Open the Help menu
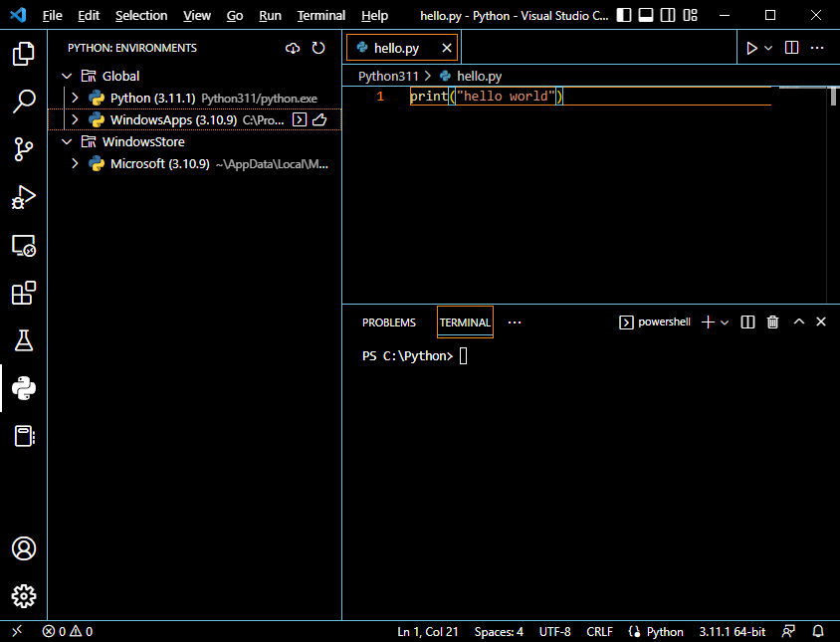 click(374, 16)
